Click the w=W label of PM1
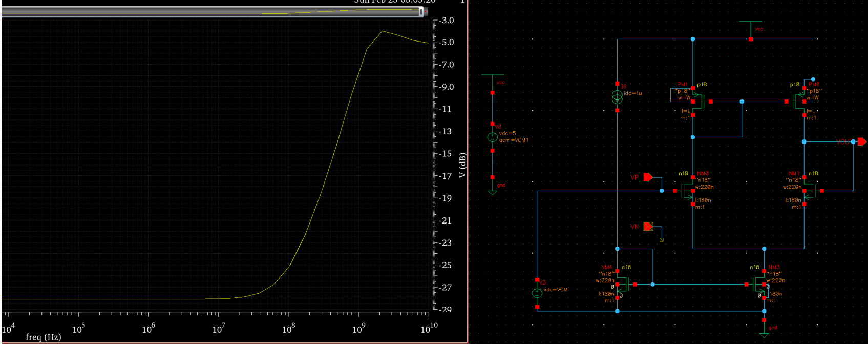The height and width of the screenshot is (345, 868). pyautogui.click(x=684, y=98)
